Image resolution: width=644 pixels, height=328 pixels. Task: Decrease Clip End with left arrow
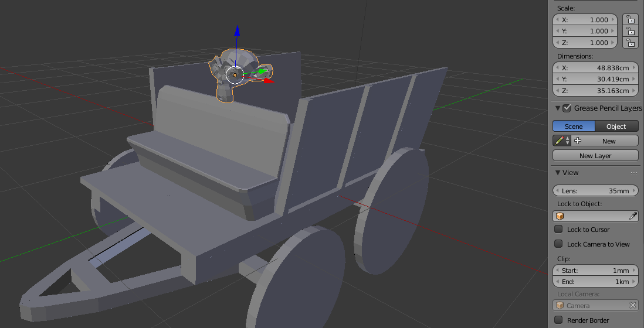click(557, 282)
